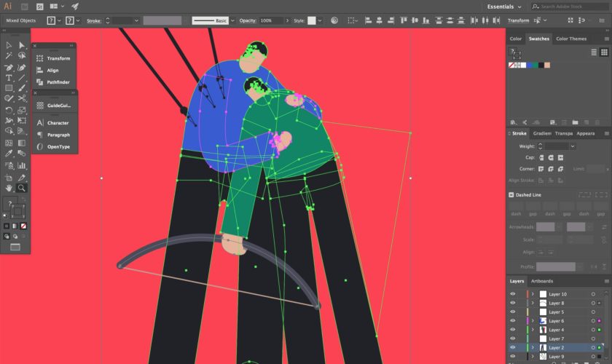Select the Selection (black arrow) tool

point(9,45)
